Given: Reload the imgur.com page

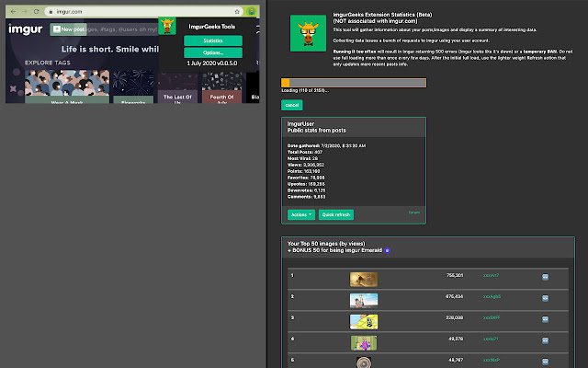Looking at the screenshot, I should pyautogui.click(x=37, y=12).
